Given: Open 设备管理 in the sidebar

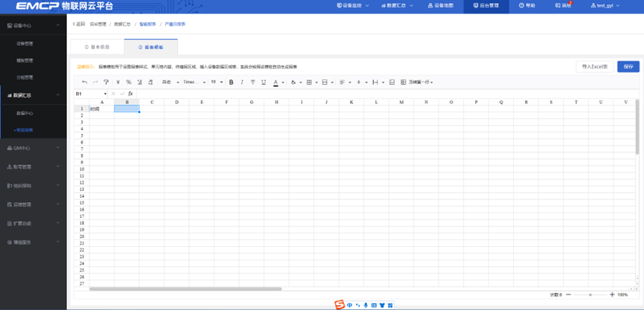Looking at the screenshot, I should point(25,43).
